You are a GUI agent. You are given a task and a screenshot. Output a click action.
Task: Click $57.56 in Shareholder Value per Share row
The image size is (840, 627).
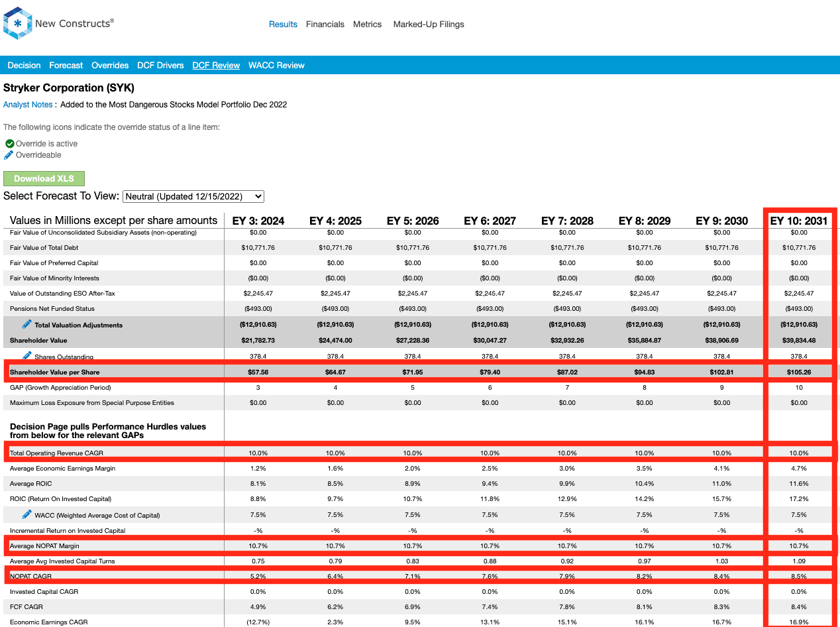[258, 372]
